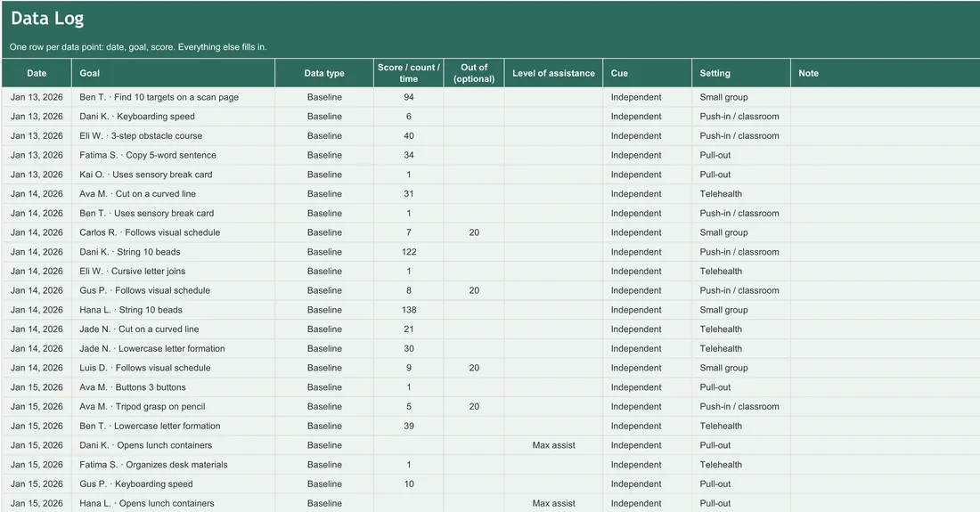The height and width of the screenshot is (512, 980).
Task: Select 'Eli W. · 3-step obstacle course' cell
Action: [173, 135]
